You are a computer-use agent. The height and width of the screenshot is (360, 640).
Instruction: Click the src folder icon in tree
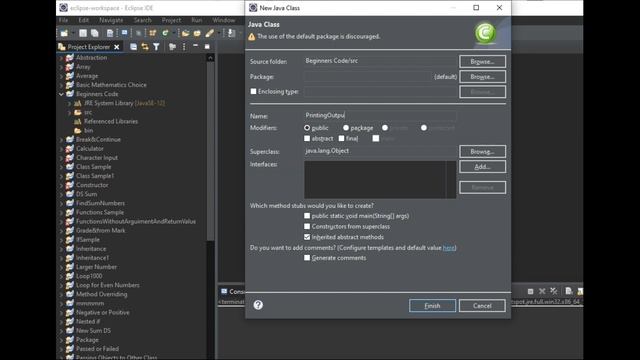point(78,112)
